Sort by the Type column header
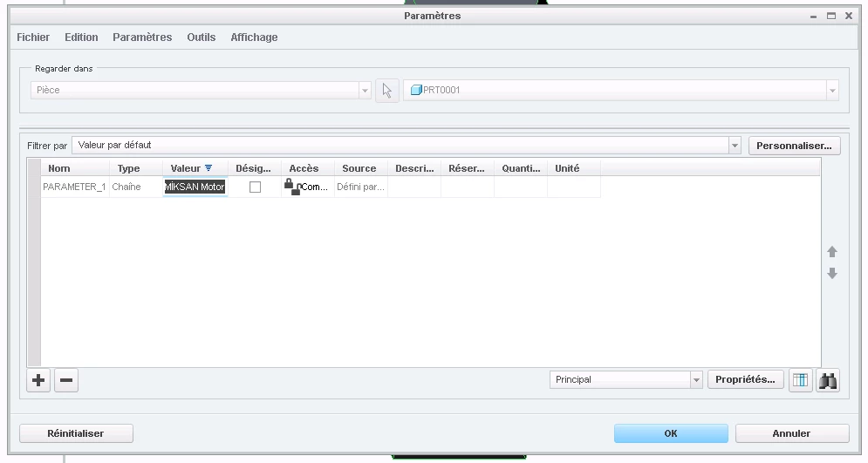The height and width of the screenshot is (463, 868). click(x=135, y=168)
